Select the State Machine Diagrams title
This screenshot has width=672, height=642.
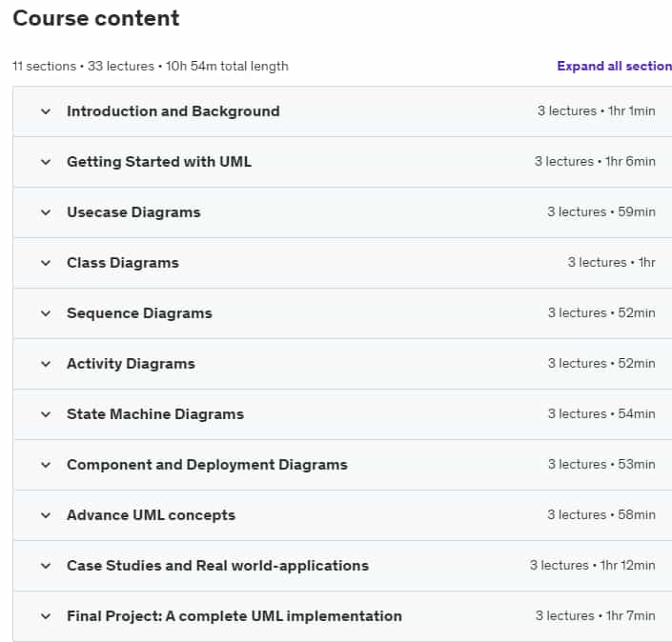point(155,414)
